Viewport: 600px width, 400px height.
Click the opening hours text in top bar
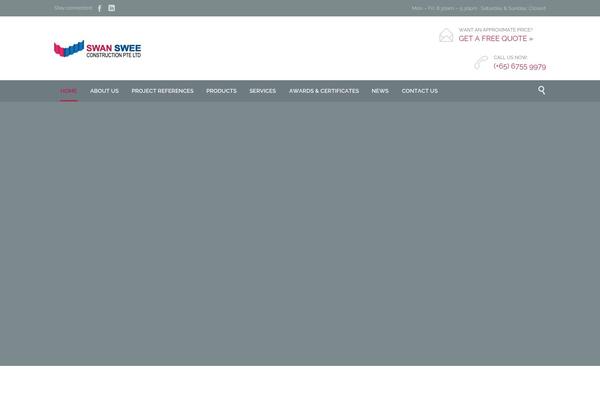pyautogui.click(x=479, y=8)
